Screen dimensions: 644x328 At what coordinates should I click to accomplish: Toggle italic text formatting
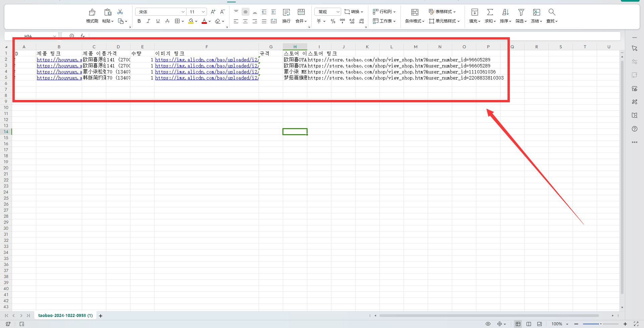point(148,21)
